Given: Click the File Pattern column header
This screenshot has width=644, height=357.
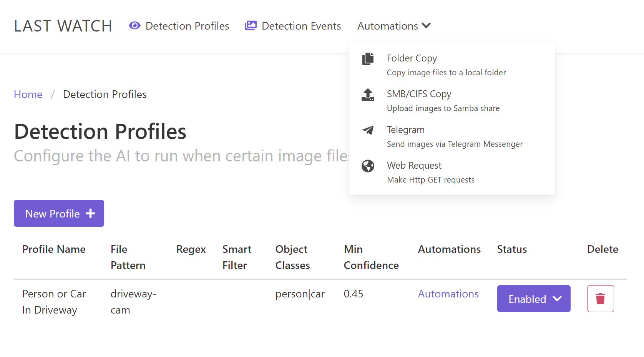Looking at the screenshot, I should 128,257.
